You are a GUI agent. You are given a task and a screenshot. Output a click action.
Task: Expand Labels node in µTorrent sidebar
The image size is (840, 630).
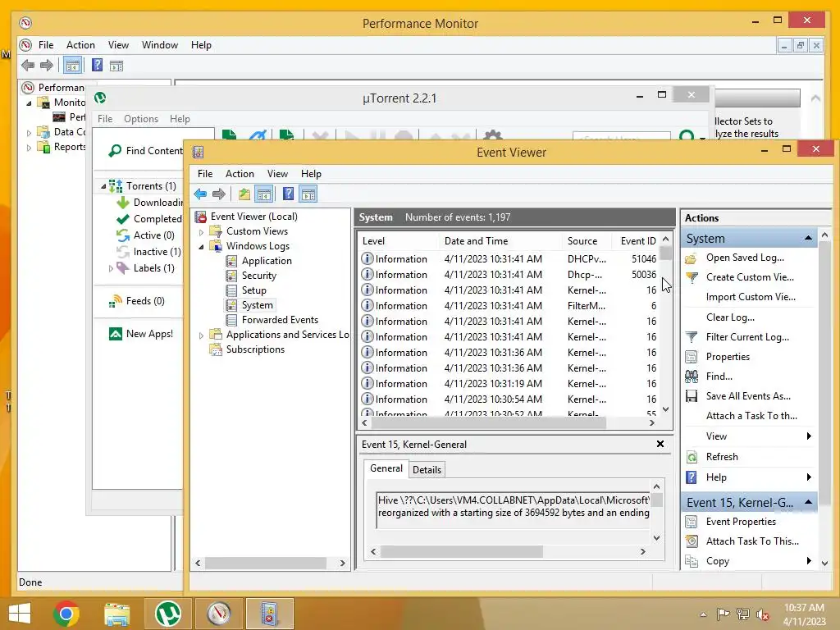click(x=111, y=268)
